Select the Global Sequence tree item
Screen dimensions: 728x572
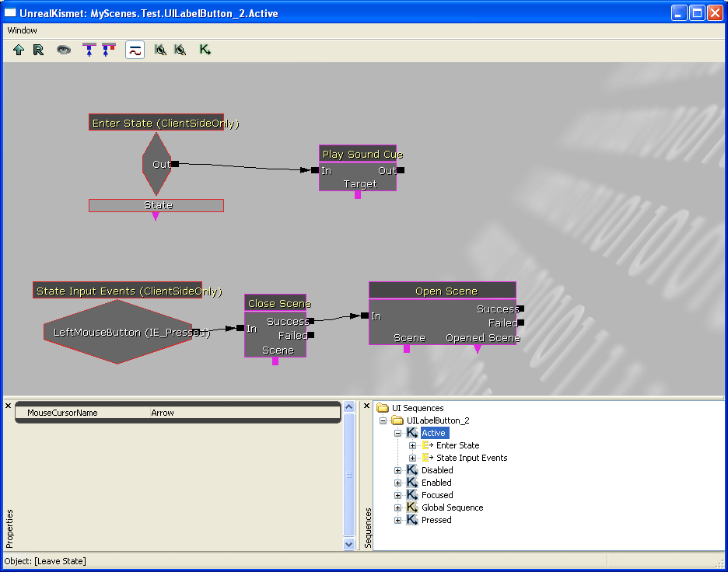click(452, 507)
